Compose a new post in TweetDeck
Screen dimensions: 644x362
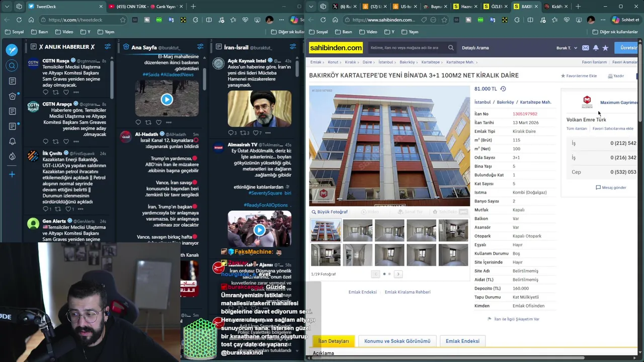point(12,50)
